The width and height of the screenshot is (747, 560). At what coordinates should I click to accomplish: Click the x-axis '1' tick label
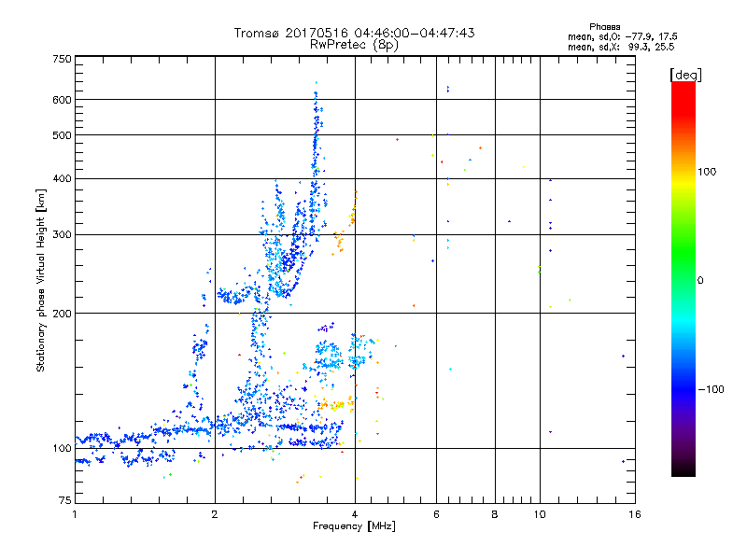pyautogui.click(x=75, y=514)
